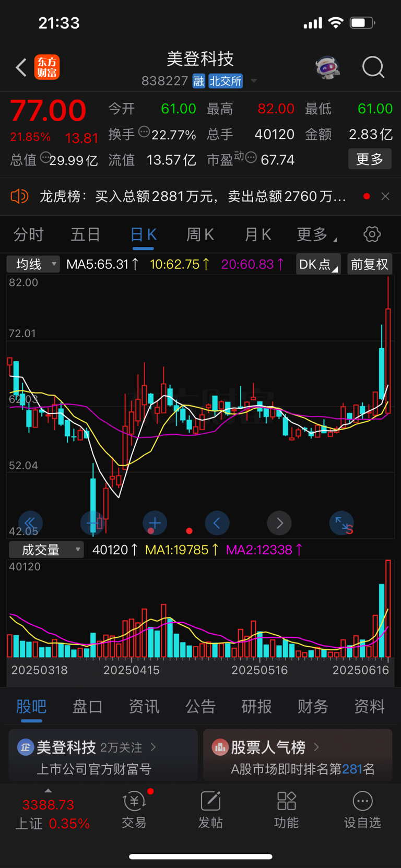Switch to 月K chart tab

(x=257, y=234)
